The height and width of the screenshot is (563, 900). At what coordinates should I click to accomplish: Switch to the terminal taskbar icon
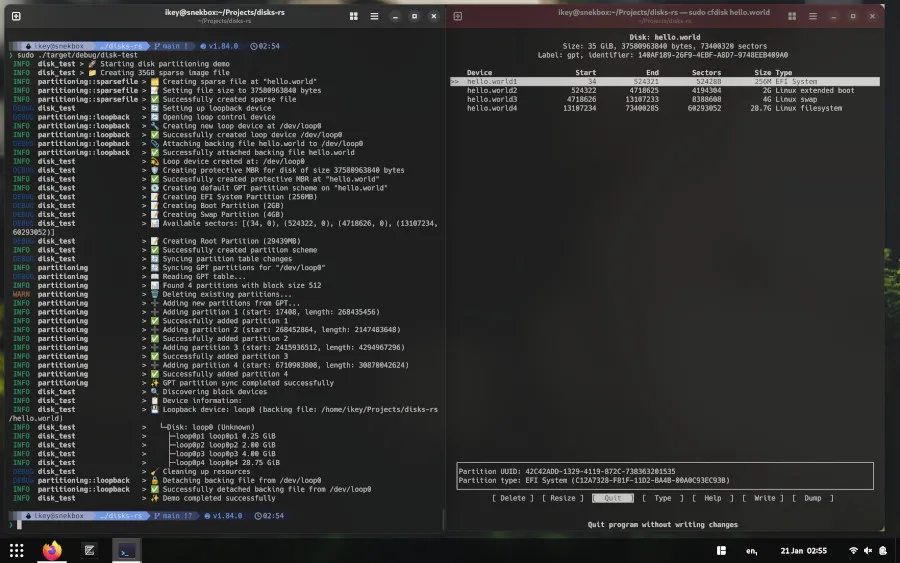(x=127, y=550)
